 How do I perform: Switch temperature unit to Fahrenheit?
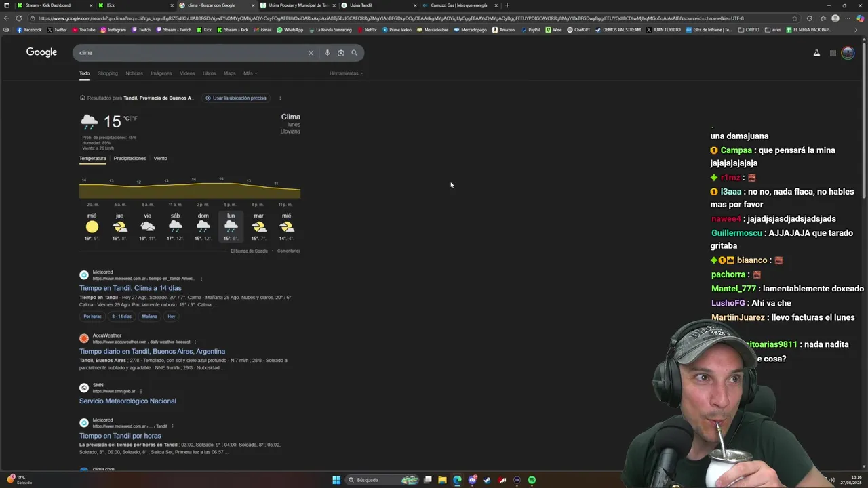click(134, 118)
